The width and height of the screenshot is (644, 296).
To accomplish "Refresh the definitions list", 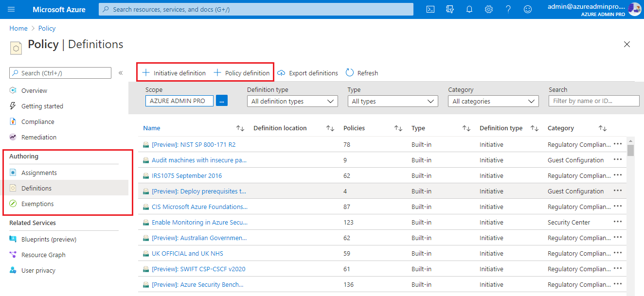I will click(362, 73).
